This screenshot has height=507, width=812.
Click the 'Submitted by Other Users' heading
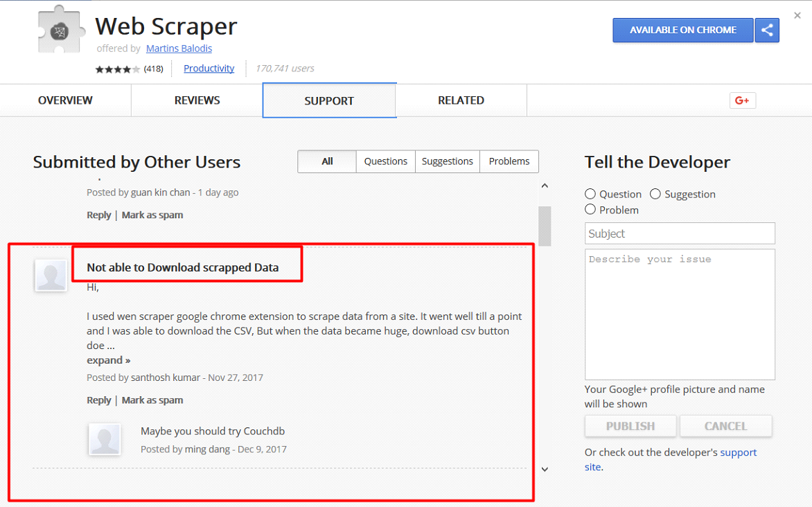coord(136,163)
